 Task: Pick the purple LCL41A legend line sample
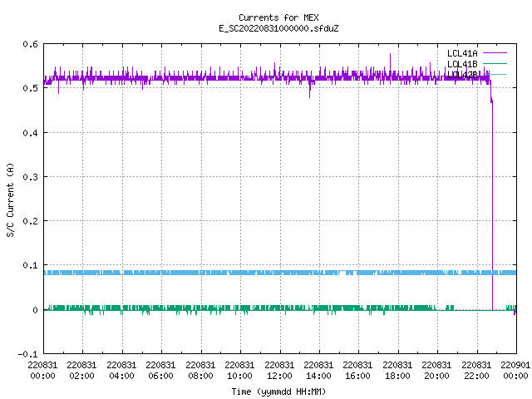495,53
